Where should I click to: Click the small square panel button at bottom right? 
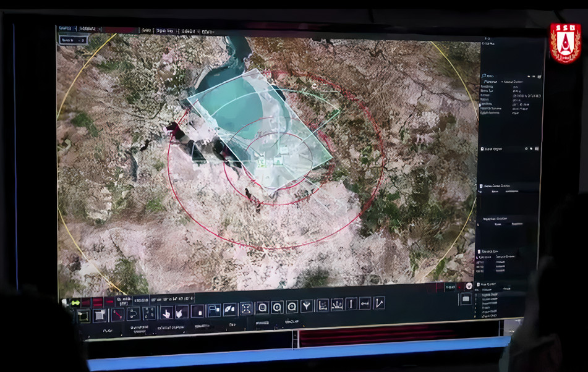tap(466, 299)
